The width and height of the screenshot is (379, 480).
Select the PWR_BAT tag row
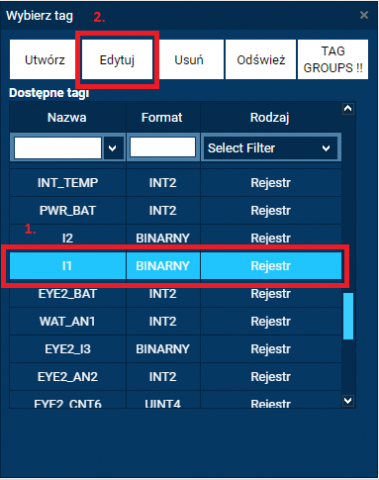pos(175,210)
